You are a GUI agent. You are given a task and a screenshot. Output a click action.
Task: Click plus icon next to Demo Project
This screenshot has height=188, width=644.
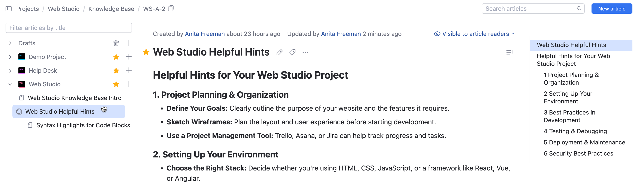[129, 57]
